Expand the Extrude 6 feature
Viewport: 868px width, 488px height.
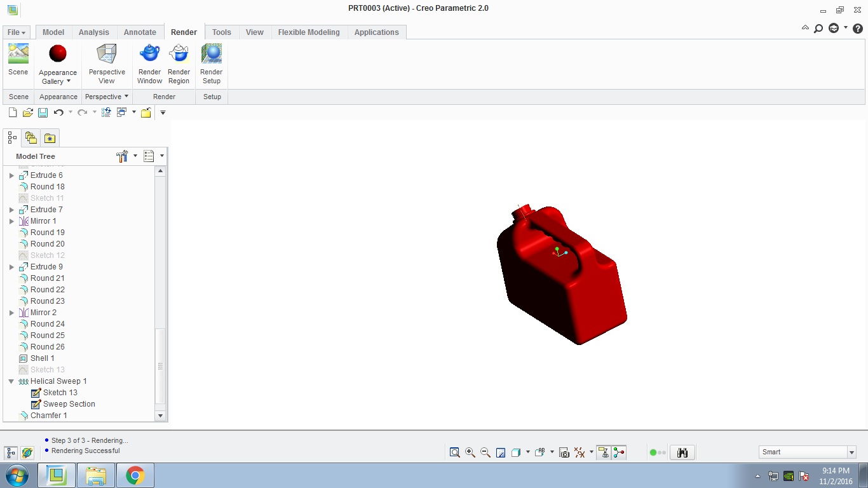click(11, 175)
